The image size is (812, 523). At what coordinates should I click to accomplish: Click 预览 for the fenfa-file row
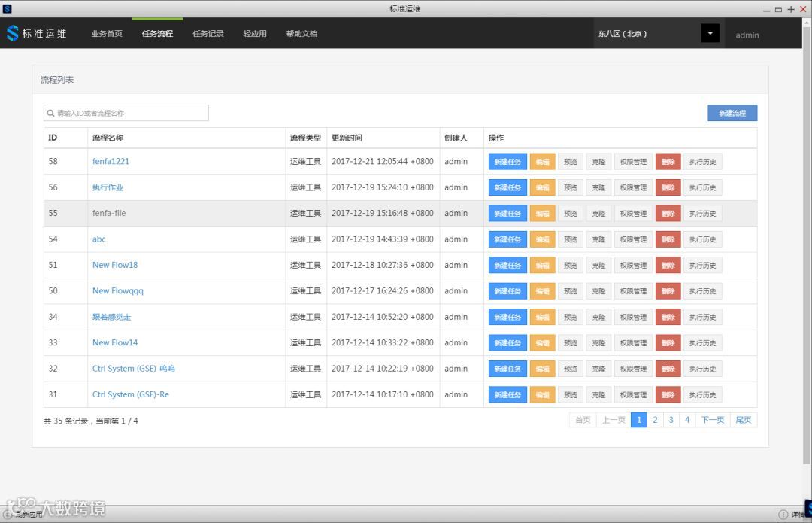click(570, 214)
